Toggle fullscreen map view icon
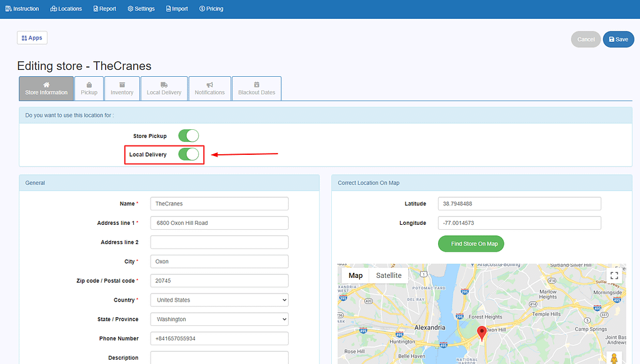The image size is (640, 364). pos(614,275)
